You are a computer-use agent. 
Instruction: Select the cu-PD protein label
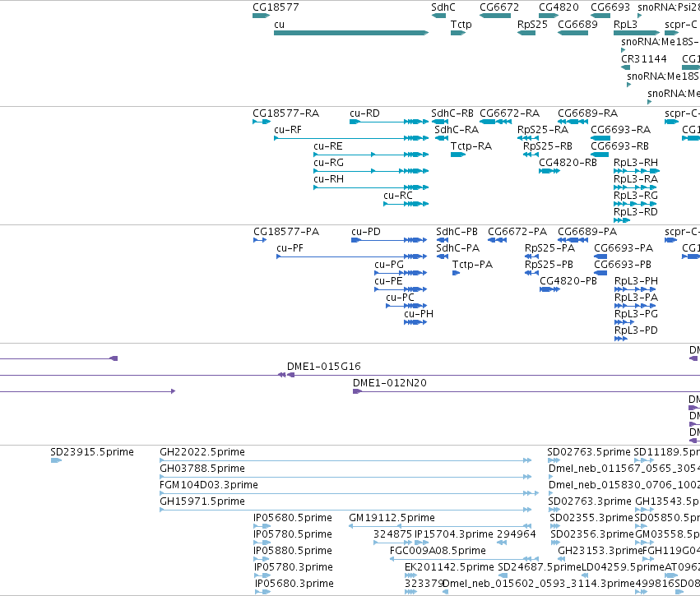[x=365, y=232]
